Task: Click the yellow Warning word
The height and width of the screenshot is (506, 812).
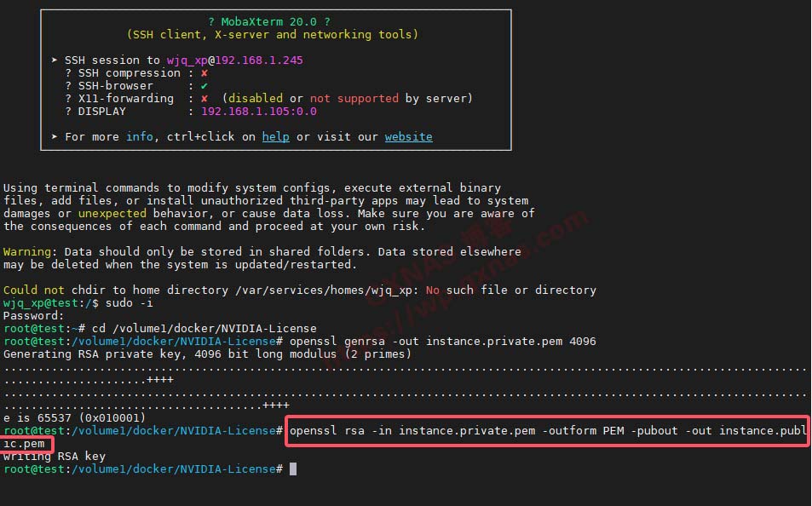Action: coord(26,252)
